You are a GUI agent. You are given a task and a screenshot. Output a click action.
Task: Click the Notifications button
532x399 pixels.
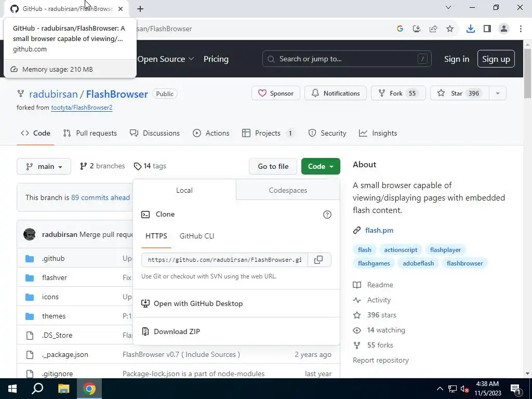tap(336, 94)
